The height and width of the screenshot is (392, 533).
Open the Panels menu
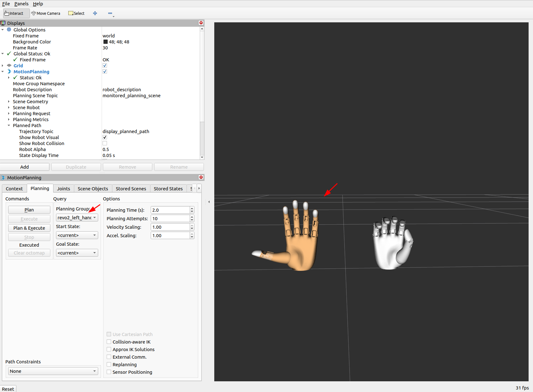pos(21,4)
